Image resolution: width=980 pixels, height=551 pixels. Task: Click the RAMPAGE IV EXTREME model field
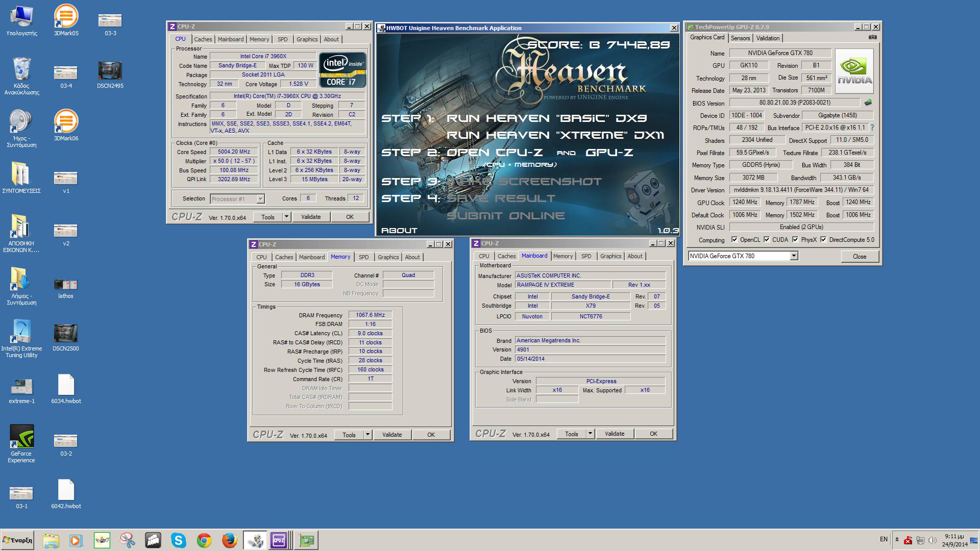(x=562, y=285)
